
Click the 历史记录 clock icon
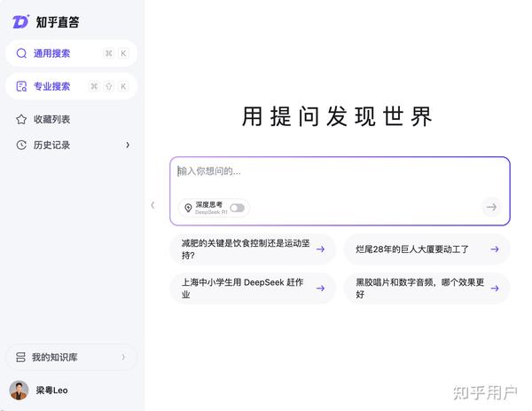(21, 145)
